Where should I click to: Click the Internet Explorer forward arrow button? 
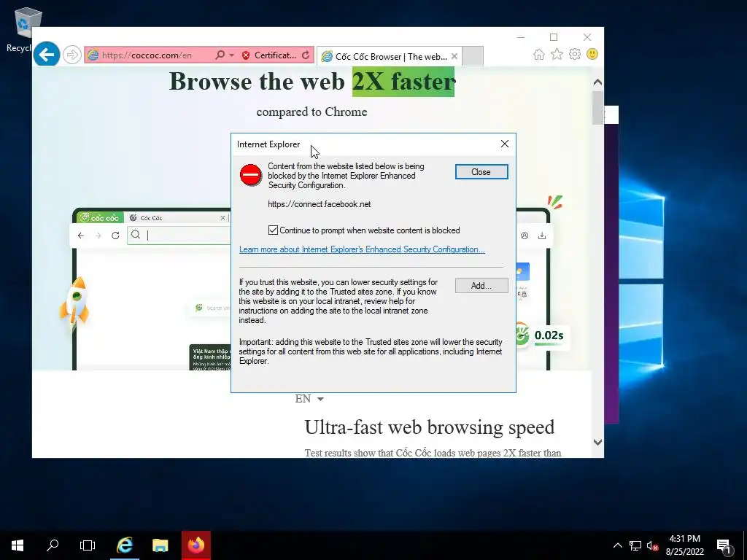(x=72, y=55)
